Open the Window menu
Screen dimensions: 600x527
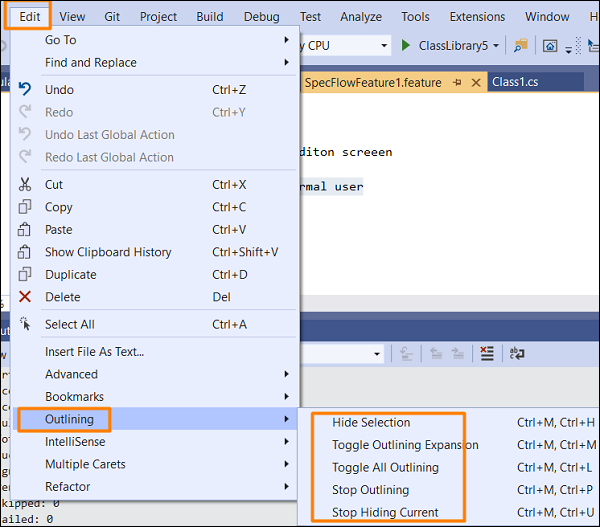[x=547, y=16]
